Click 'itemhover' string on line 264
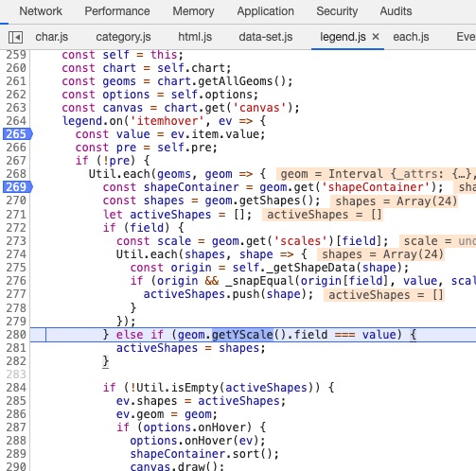The width and height of the screenshot is (476, 471). 167,121
